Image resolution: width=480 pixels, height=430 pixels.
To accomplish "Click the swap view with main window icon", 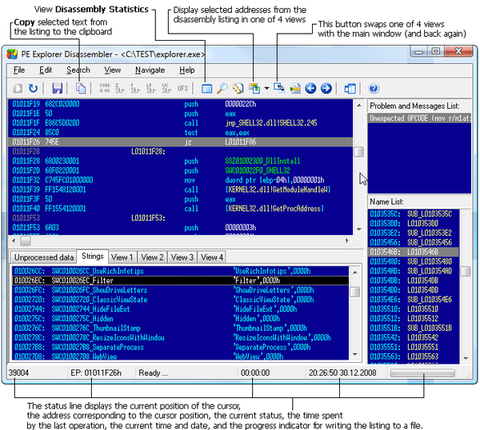I will click(x=279, y=88).
